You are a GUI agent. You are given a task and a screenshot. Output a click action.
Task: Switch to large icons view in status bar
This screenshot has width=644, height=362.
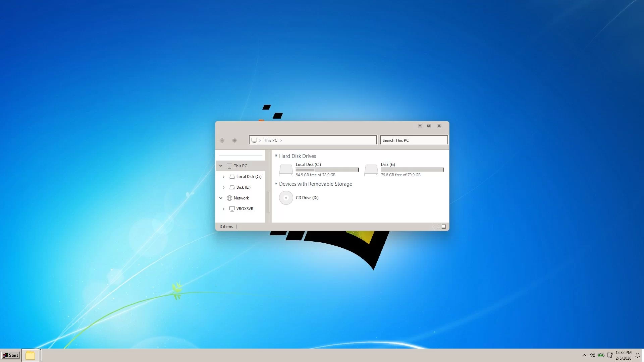coord(444,227)
